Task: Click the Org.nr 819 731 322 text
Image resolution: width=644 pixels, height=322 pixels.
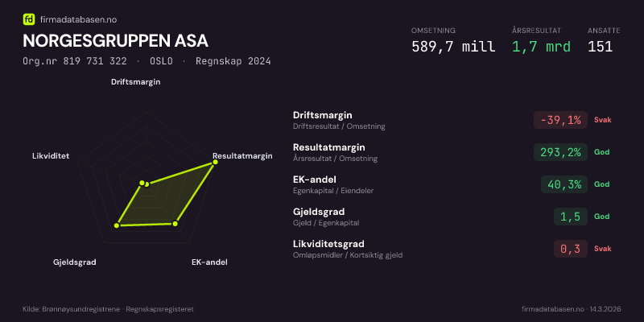Action: (73, 61)
